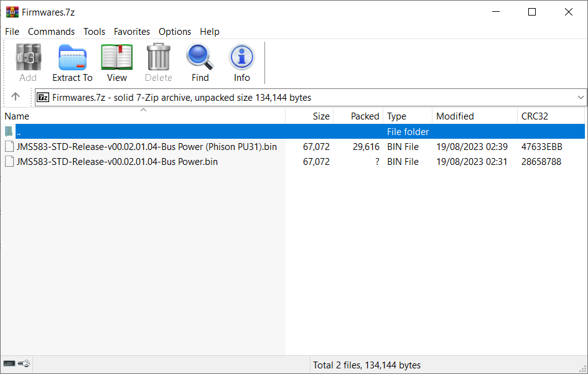This screenshot has height=374, width=588.
Task: Close the Firmwares.7z window
Action: click(x=569, y=12)
